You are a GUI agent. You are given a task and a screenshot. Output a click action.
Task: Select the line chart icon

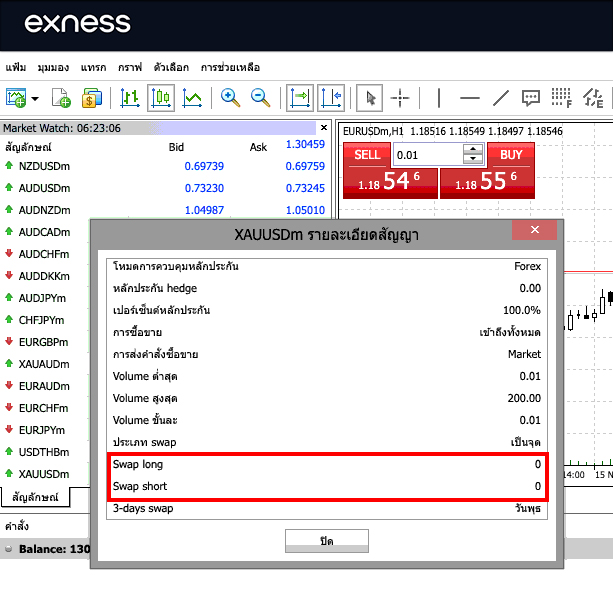pyautogui.click(x=192, y=98)
